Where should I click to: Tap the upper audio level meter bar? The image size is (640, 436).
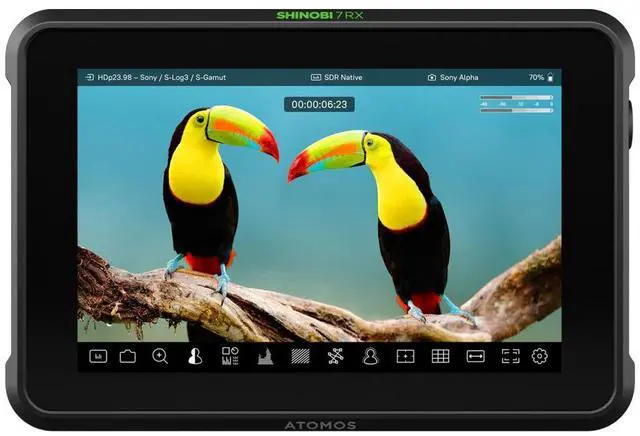[516, 98]
